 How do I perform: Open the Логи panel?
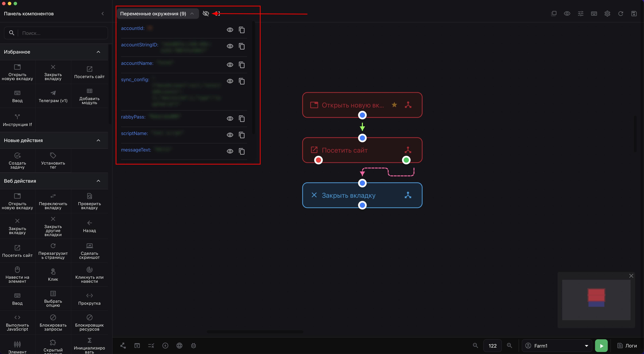point(627,346)
